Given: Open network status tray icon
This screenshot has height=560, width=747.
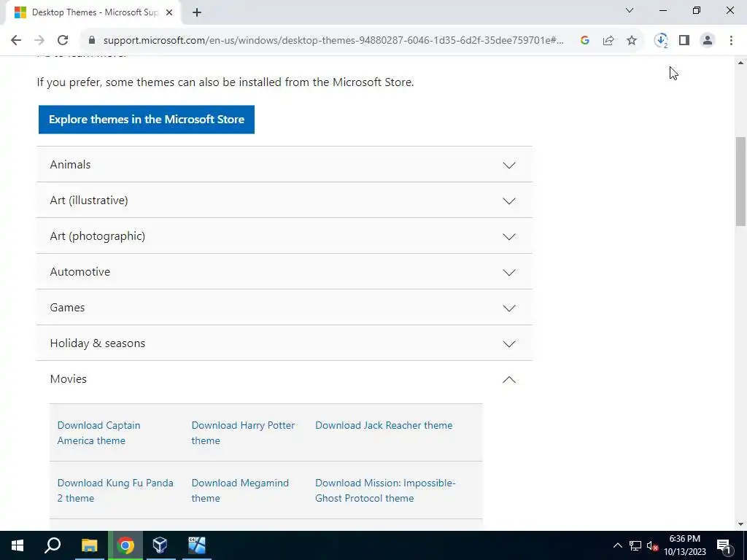Looking at the screenshot, I should [x=635, y=545].
